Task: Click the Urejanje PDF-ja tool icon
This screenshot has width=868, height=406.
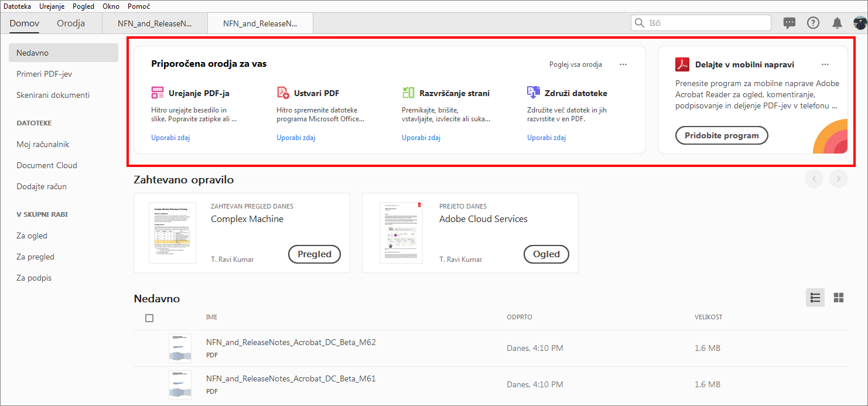Action: click(158, 93)
